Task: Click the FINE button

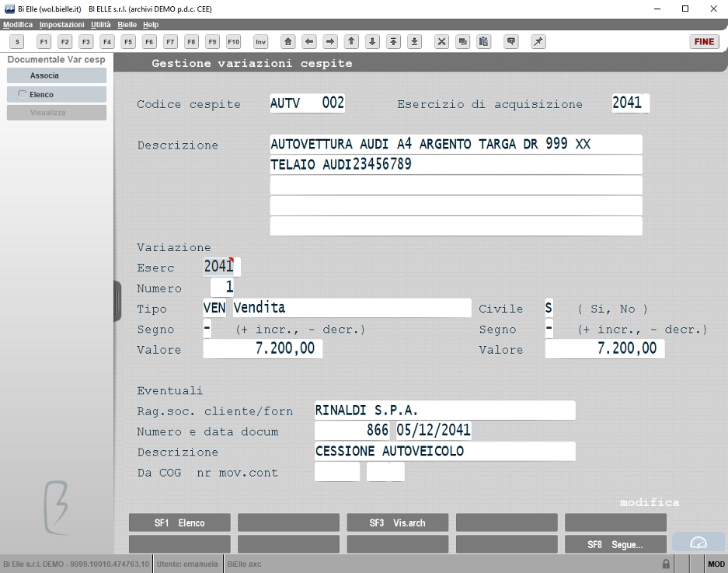Action: coord(705,42)
